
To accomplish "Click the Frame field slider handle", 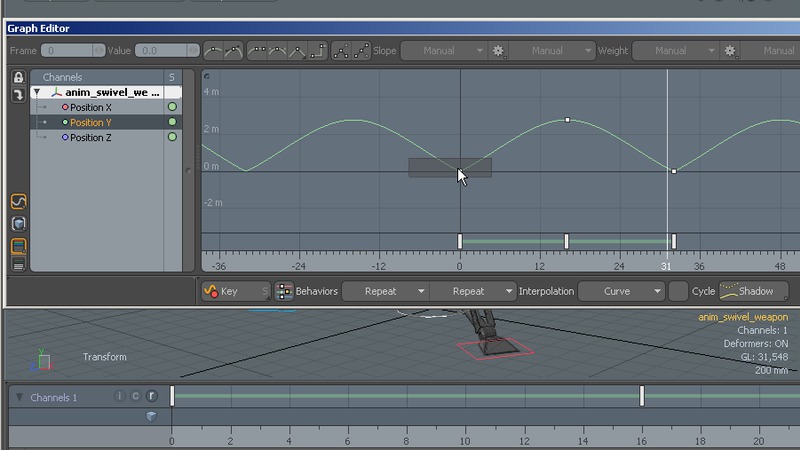I will (99, 51).
